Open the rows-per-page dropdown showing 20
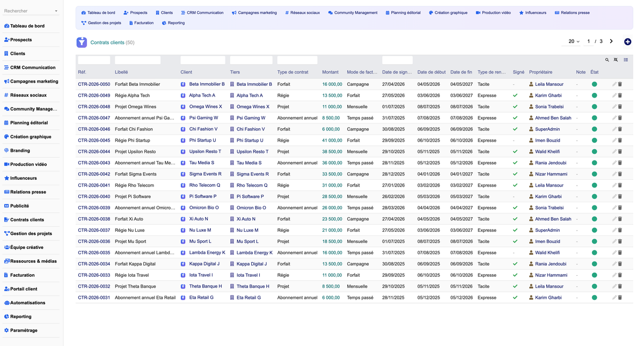The height and width of the screenshot is (346, 644). coord(574,41)
